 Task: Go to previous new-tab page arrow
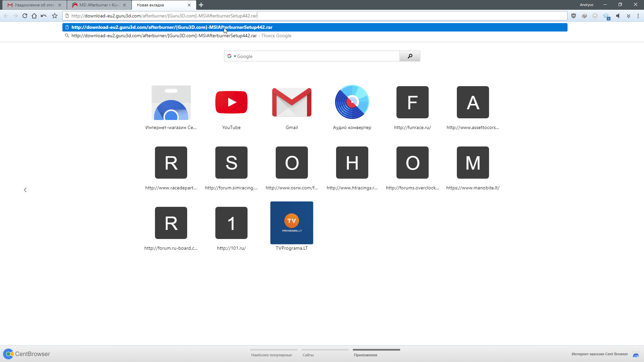(x=25, y=190)
